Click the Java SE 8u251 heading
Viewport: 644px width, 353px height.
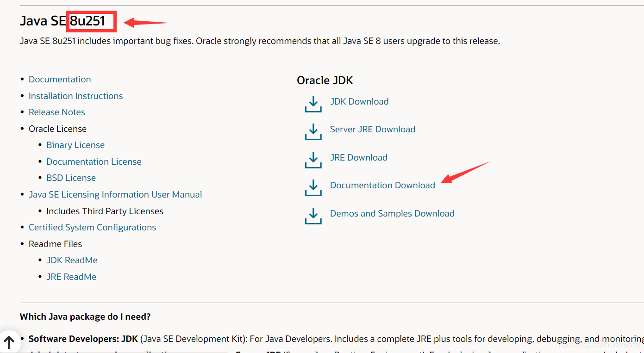coord(63,21)
